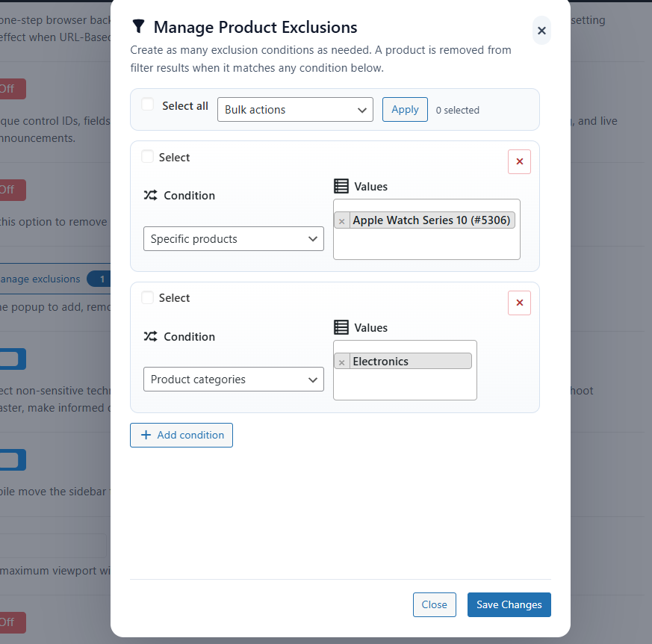Save Changes to product exclusions
The height and width of the screenshot is (644, 652).
pos(509,604)
